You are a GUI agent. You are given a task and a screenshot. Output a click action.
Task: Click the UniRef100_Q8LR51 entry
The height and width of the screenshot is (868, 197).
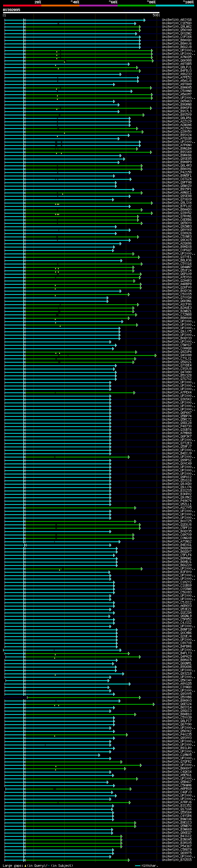[x=177, y=118]
